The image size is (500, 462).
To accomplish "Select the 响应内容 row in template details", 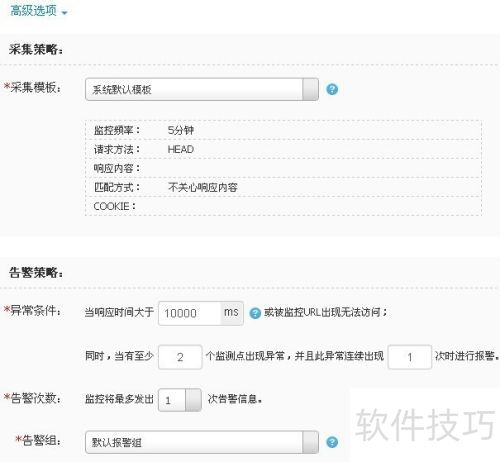I will [x=283, y=168].
